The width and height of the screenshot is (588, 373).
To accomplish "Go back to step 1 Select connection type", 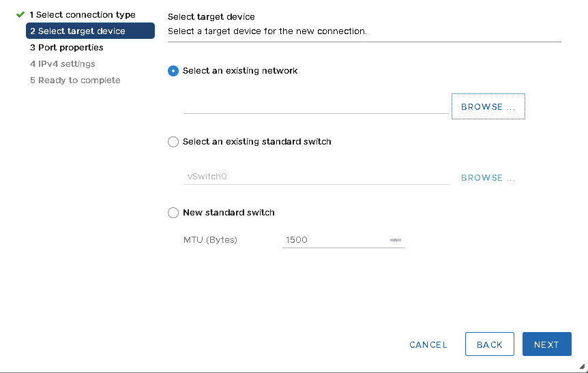I will pyautogui.click(x=82, y=14).
